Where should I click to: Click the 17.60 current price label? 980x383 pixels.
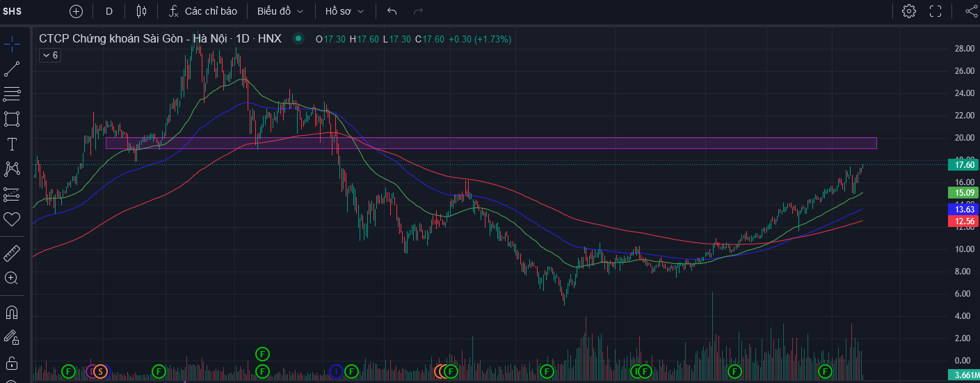[963, 164]
